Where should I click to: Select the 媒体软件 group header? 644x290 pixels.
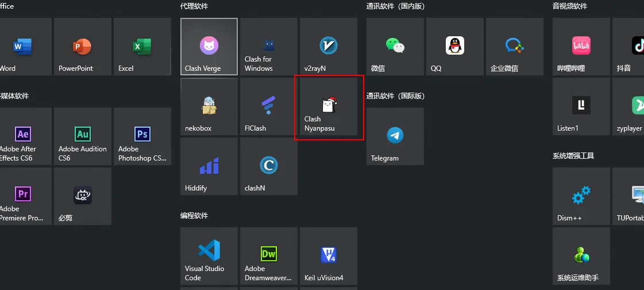14,96
